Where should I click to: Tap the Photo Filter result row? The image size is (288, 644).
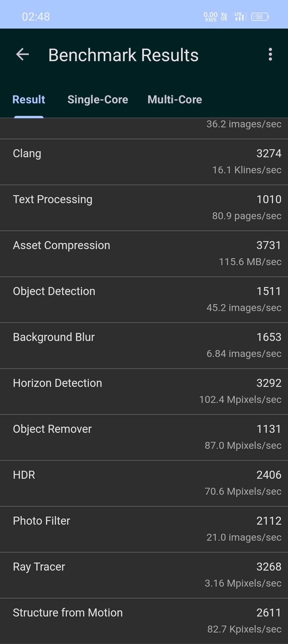(144, 529)
